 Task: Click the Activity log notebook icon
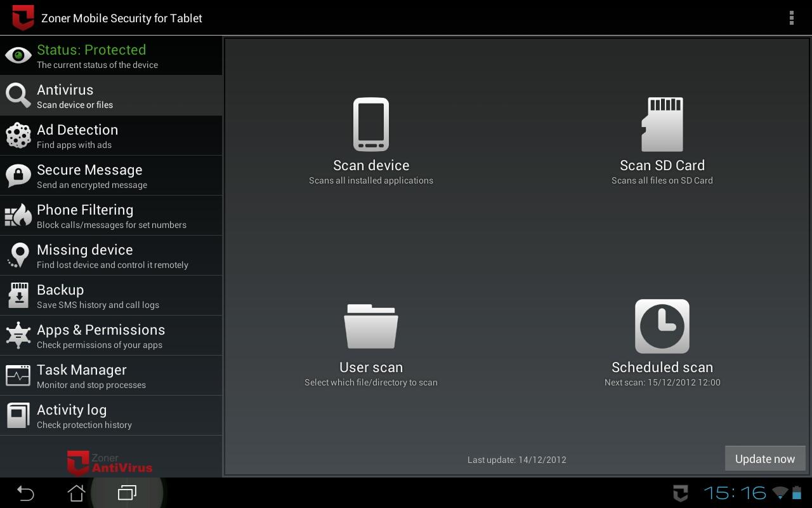pyautogui.click(x=18, y=415)
